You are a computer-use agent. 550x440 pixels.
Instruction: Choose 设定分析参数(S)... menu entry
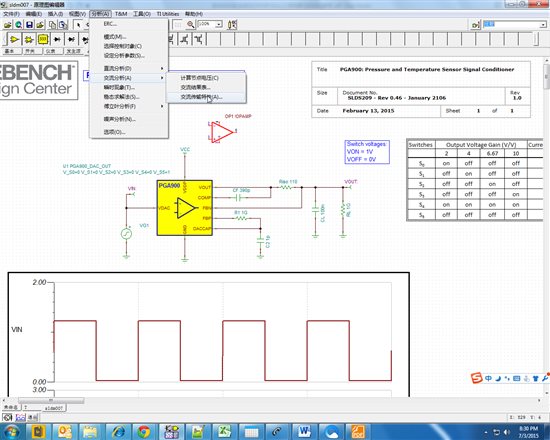pos(129,55)
